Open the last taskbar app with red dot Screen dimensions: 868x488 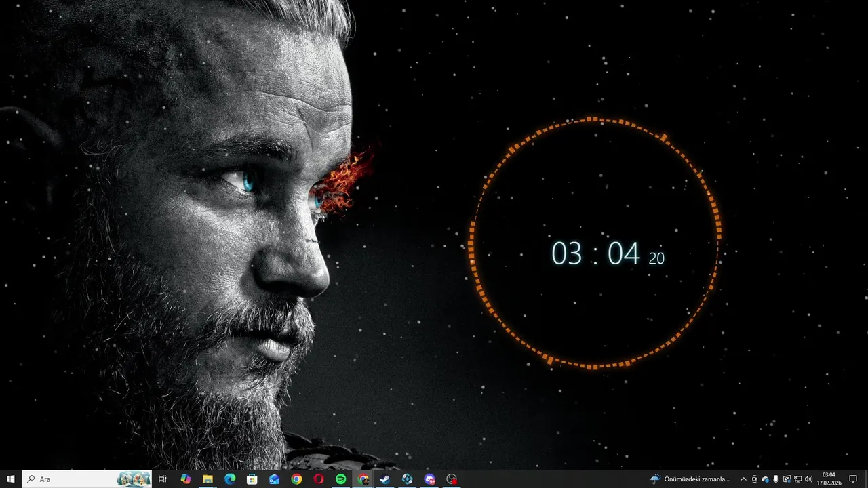(452, 479)
